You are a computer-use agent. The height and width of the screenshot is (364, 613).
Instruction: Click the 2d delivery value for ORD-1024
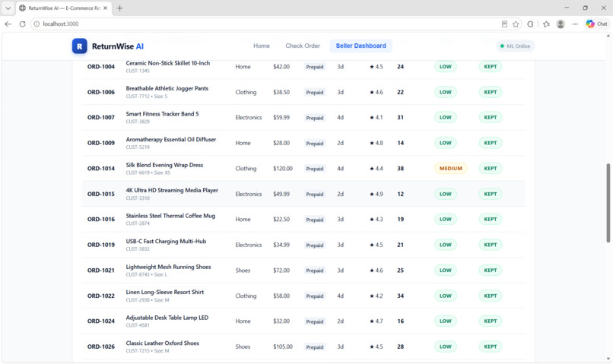(340, 321)
